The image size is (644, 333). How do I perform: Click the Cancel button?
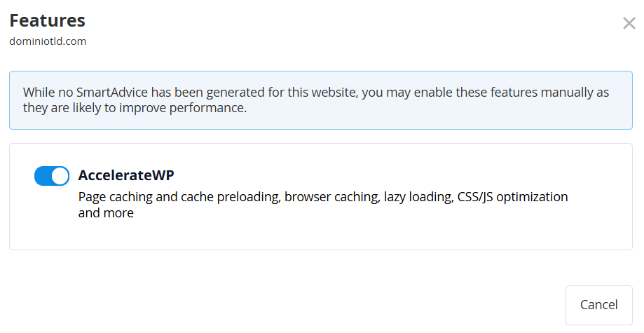(x=599, y=305)
